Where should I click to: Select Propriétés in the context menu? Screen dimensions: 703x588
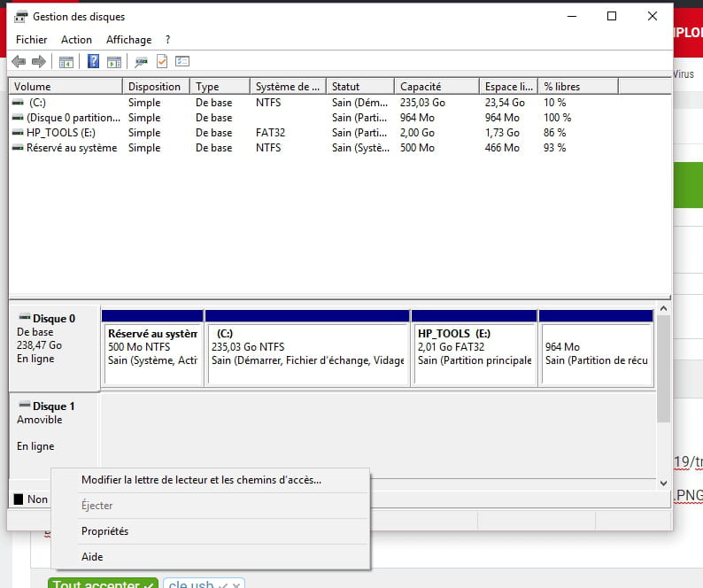click(104, 531)
